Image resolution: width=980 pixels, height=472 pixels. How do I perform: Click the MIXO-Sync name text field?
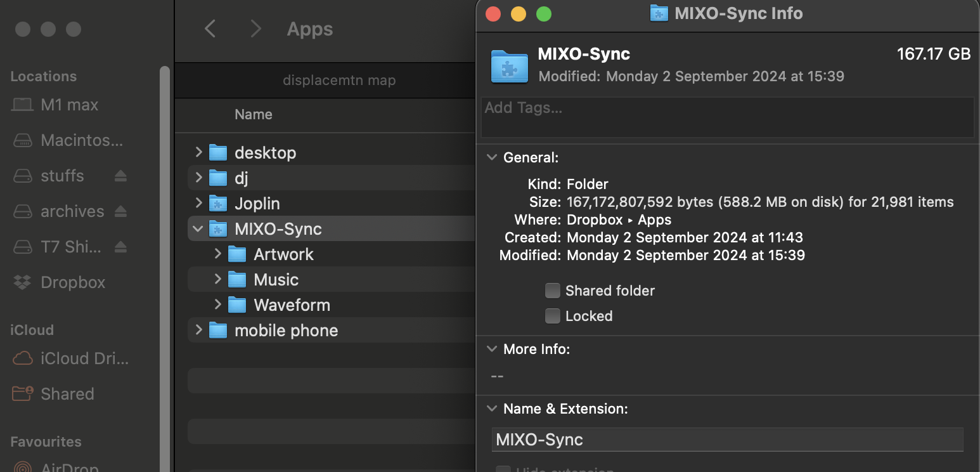[726, 440]
